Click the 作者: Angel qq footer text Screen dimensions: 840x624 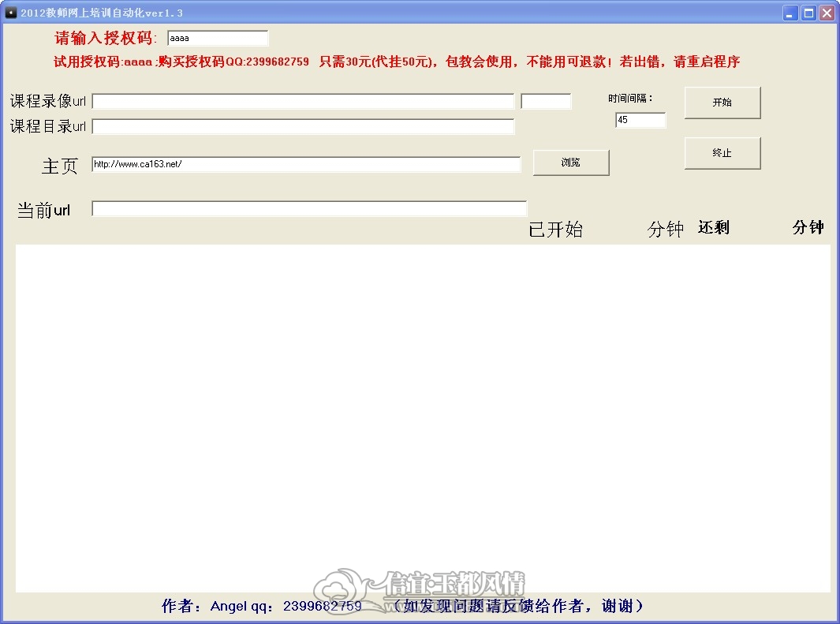pos(261,606)
